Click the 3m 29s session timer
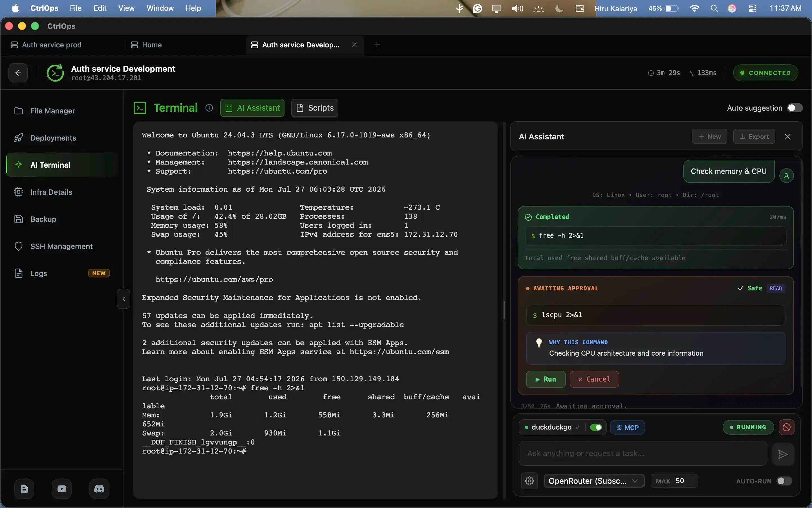Screen dimensions: 812x508 point(664,73)
